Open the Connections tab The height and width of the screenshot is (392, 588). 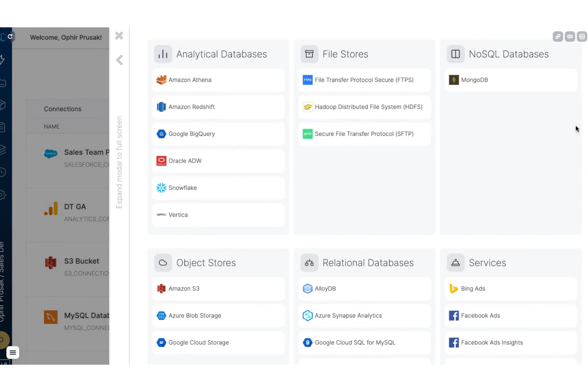click(62, 108)
